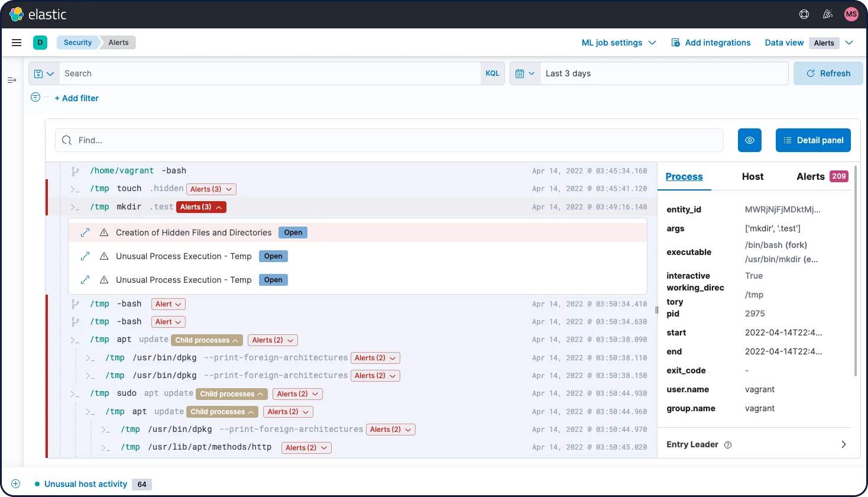Click Open status of first Unusual Process Execution
The width and height of the screenshot is (868, 497).
point(273,256)
